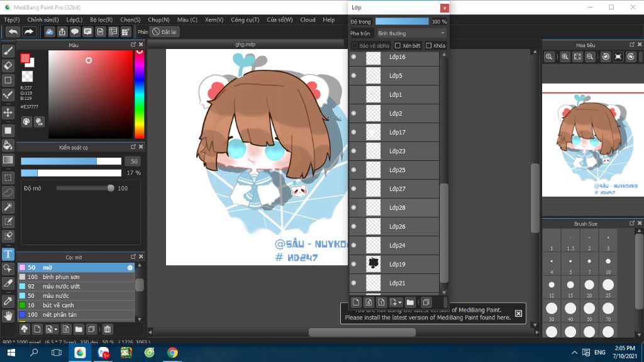Download cloud brush icon in brush panel

25,329
